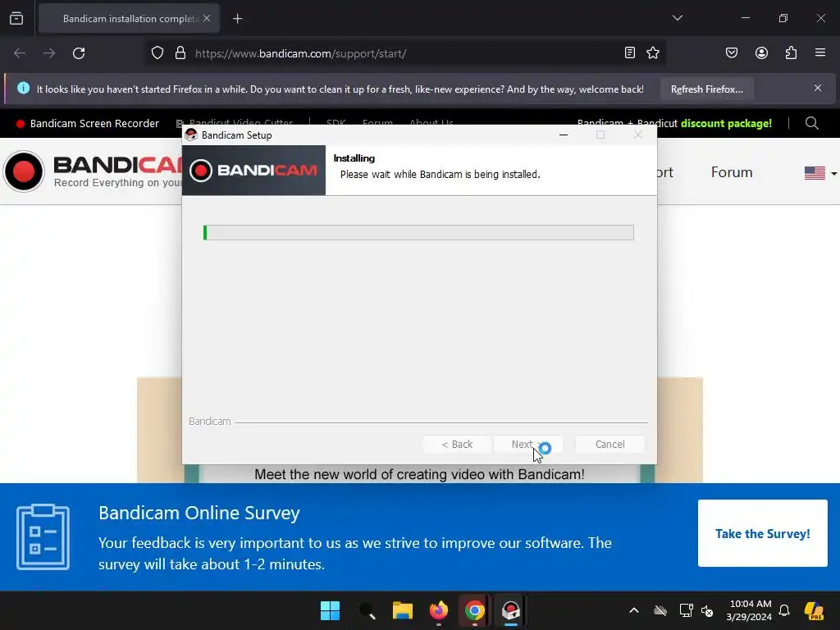Click Bandicam logo on website header
This screenshot has height=630, width=840.
tap(94, 171)
